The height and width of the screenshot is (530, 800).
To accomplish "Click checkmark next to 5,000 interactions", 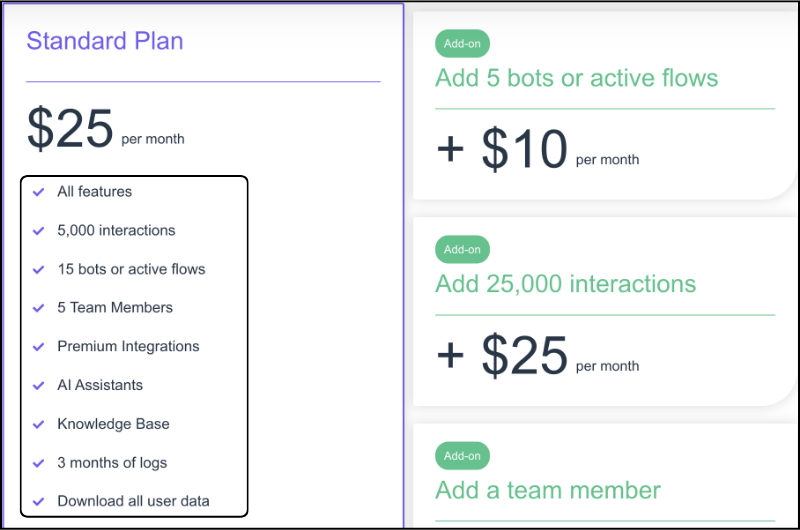I will pos(38,231).
